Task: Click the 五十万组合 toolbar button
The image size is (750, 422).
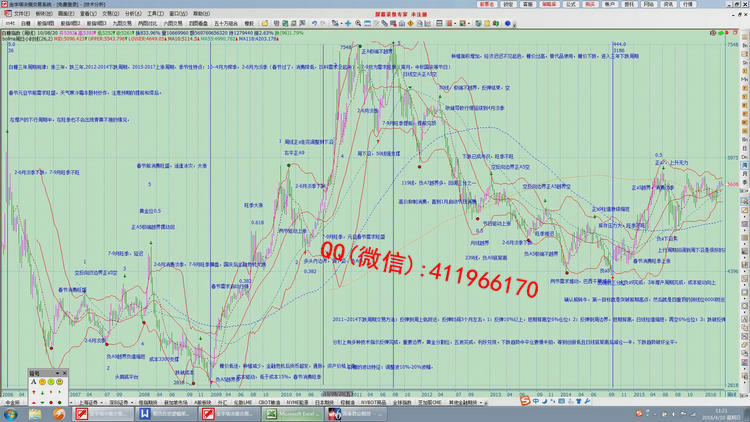Action: coord(226,23)
